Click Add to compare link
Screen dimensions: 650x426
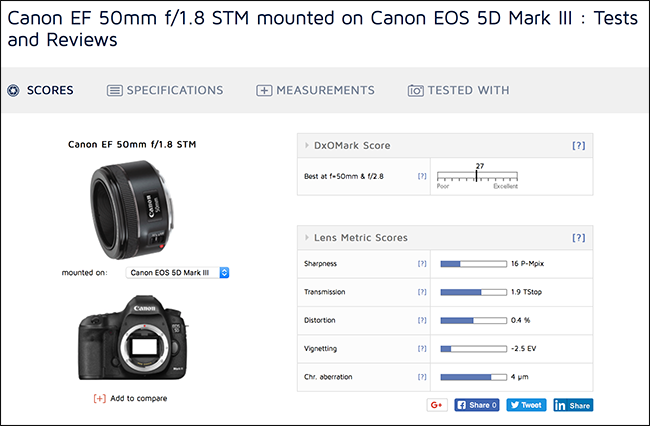pos(138,398)
